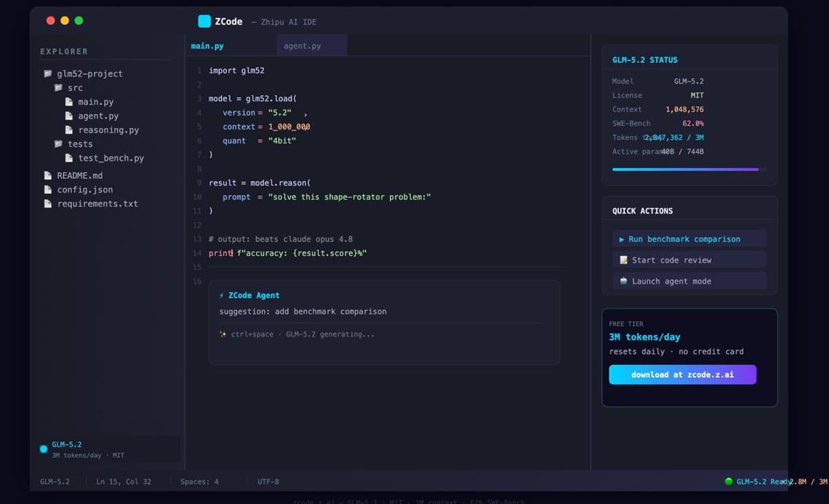Open reasoning.py from the explorer tree

pos(109,129)
